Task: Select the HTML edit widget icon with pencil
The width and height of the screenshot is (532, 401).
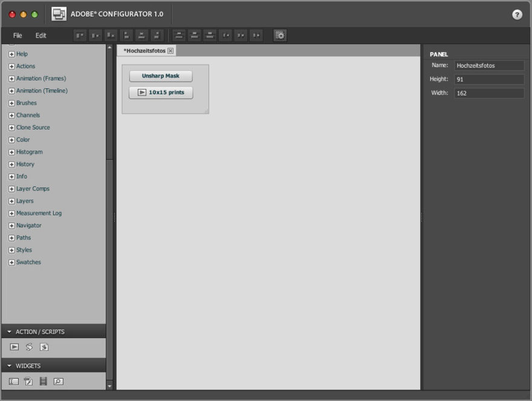Action: pyautogui.click(x=28, y=381)
